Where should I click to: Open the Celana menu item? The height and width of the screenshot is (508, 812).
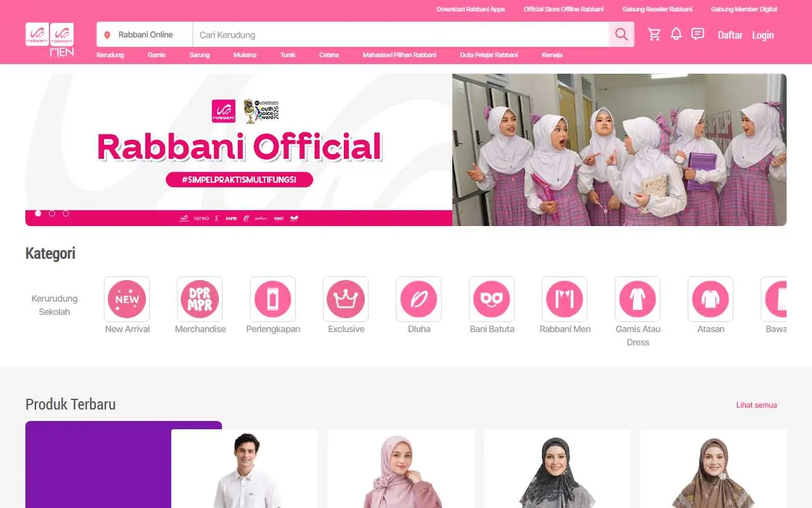coord(329,55)
